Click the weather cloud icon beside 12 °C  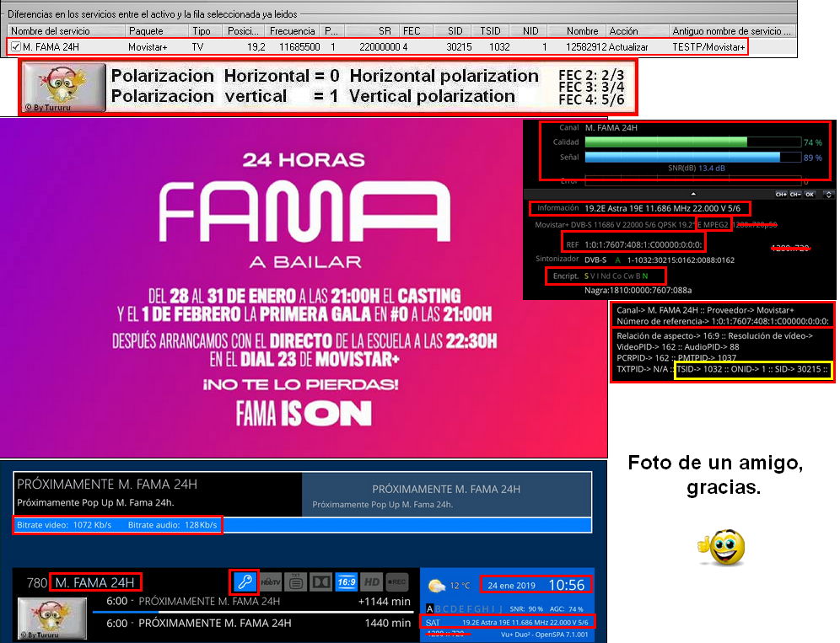pyautogui.click(x=437, y=586)
